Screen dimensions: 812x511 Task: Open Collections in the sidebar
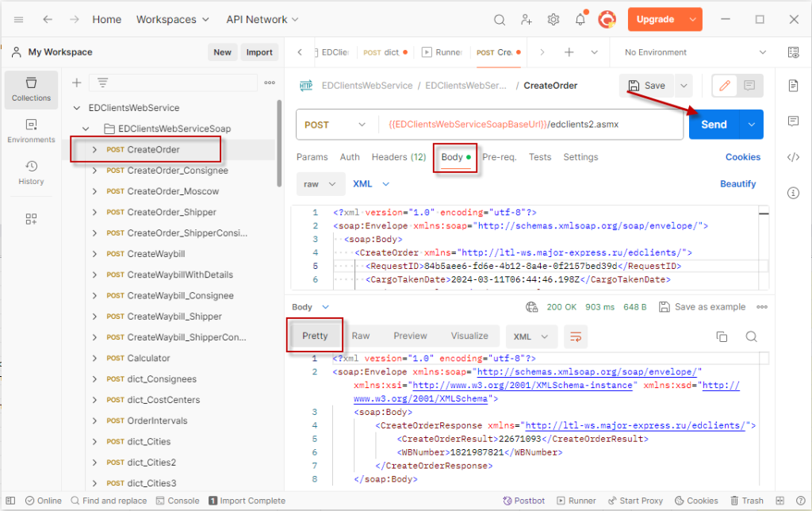(x=31, y=90)
